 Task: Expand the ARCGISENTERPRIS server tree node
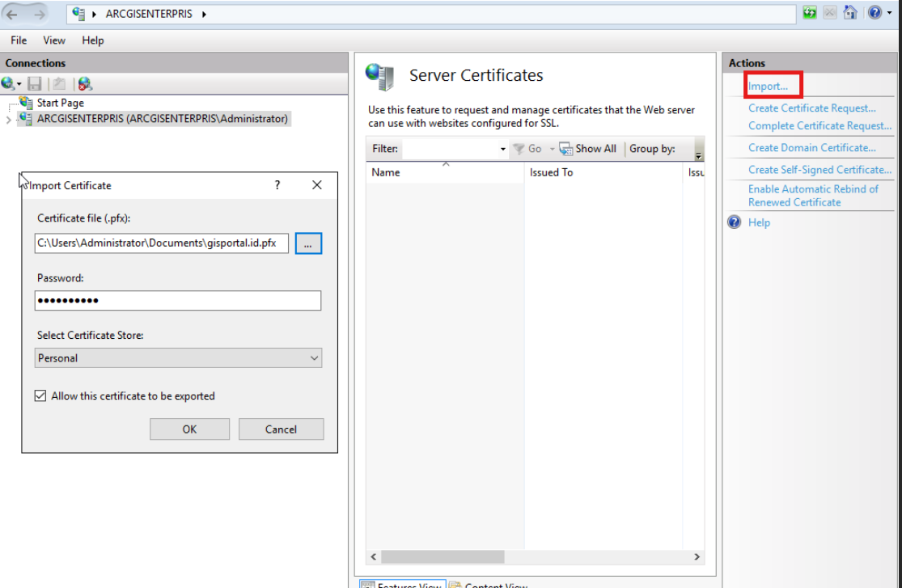[8, 120]
